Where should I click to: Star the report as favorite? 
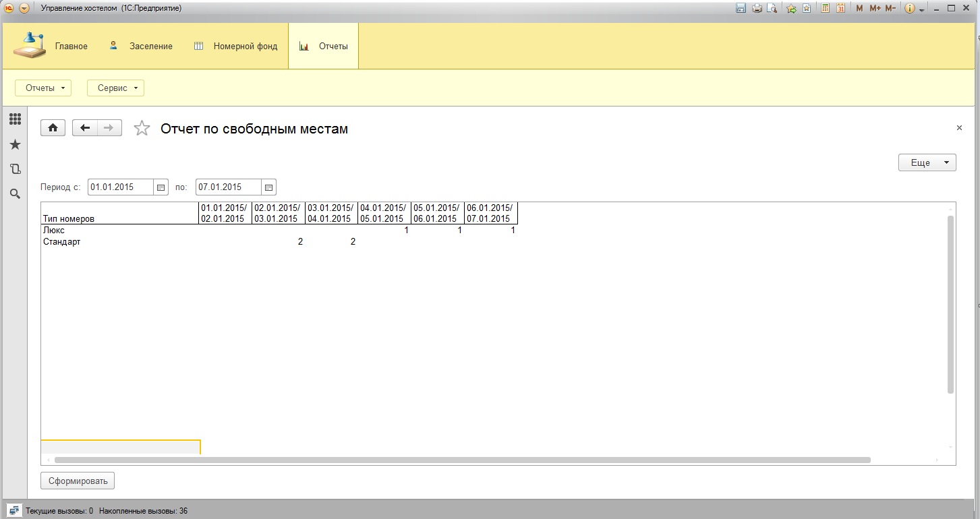(142, 128)
